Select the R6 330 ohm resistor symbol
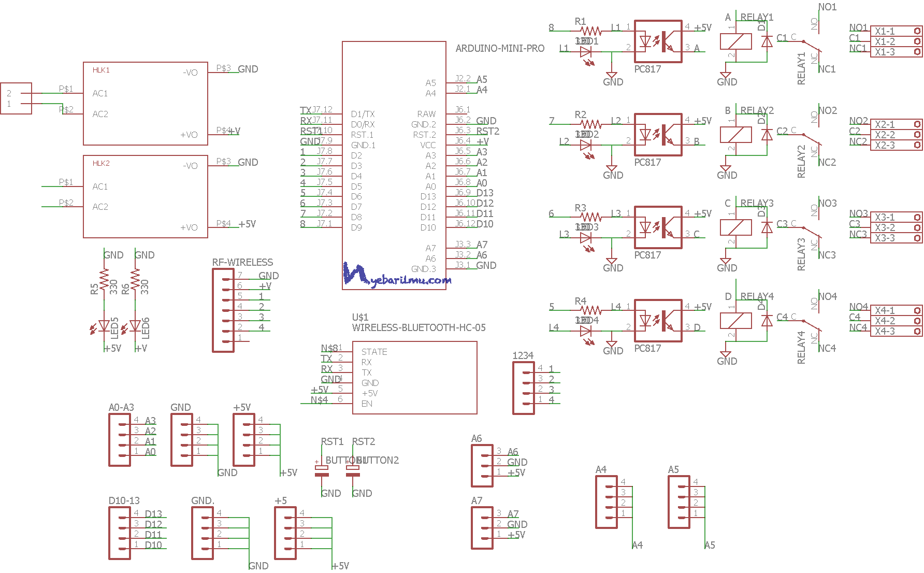The height and width of the screenshot is (573, 924). (x=136, y=280)
